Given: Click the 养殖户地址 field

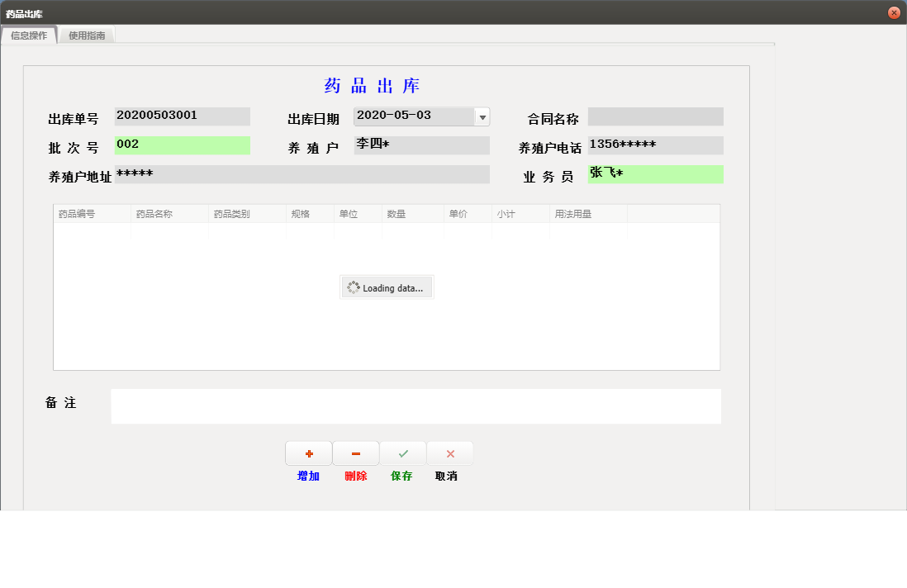Looking at the screenshot, I should 302,174.
